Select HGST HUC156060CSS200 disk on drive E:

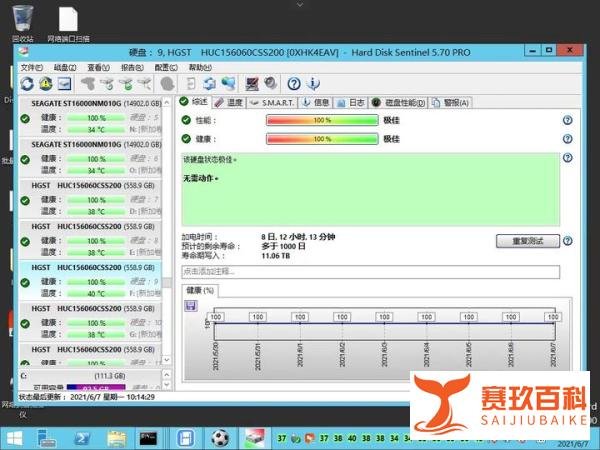[91, 239]
